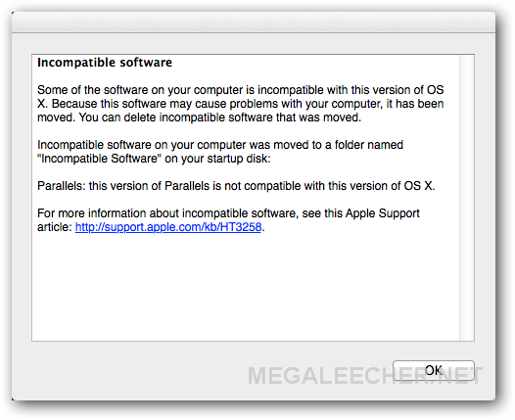
Task: Click the bold 'Incompatible software' heading
Action: (105, 63)
